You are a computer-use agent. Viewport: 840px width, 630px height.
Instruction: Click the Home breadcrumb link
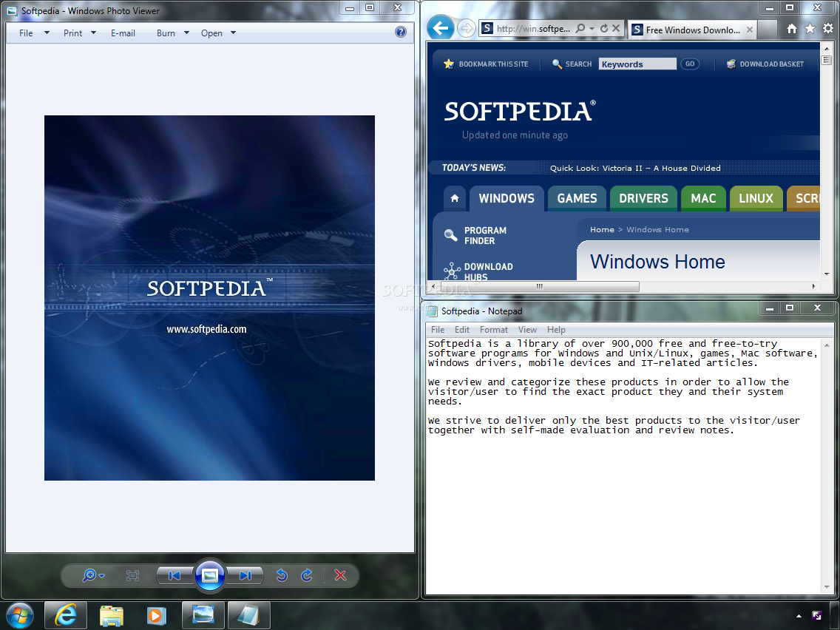pyautogui.click(x=602, y=229)
